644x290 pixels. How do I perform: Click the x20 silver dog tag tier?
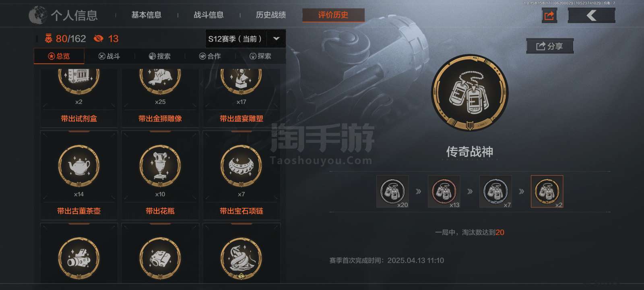[x=392, y=191]
